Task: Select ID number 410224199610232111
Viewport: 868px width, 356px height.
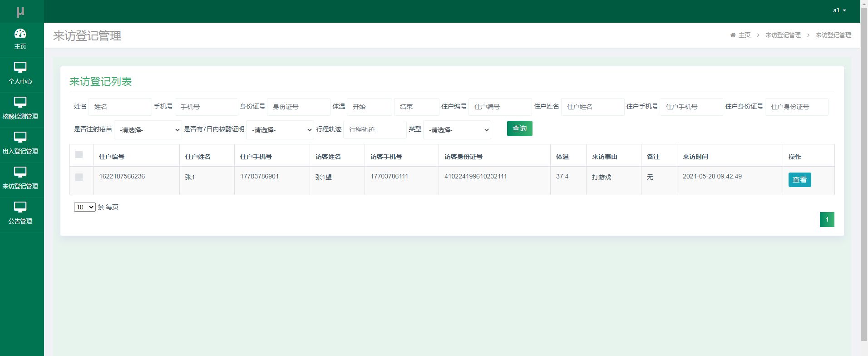Action: [x=476, y=176]
